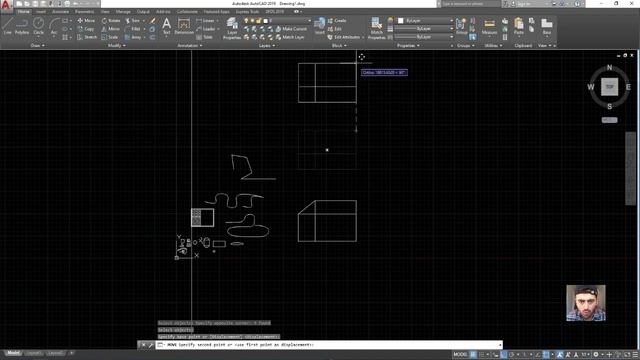Open the Group tool
Screen dimensions: 640x360
[x=462, y=26]
